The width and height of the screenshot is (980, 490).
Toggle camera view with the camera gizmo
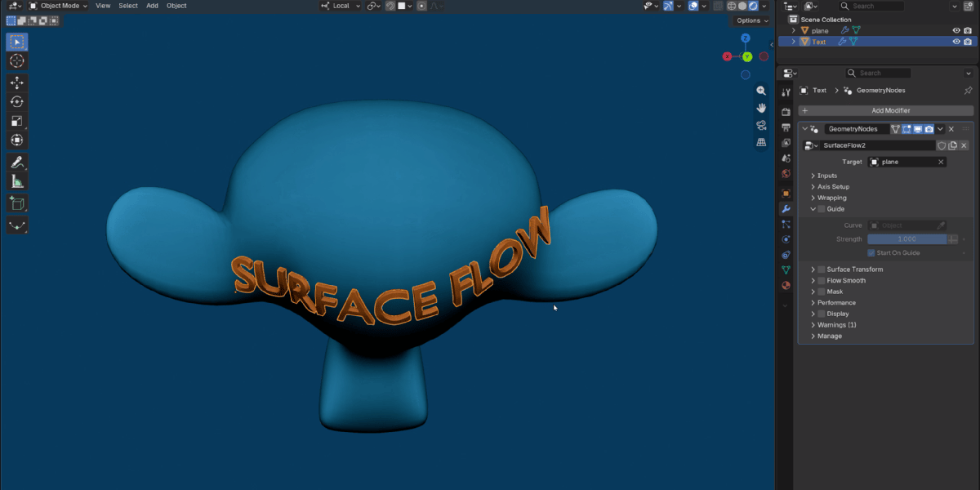[x=761, y=125]
